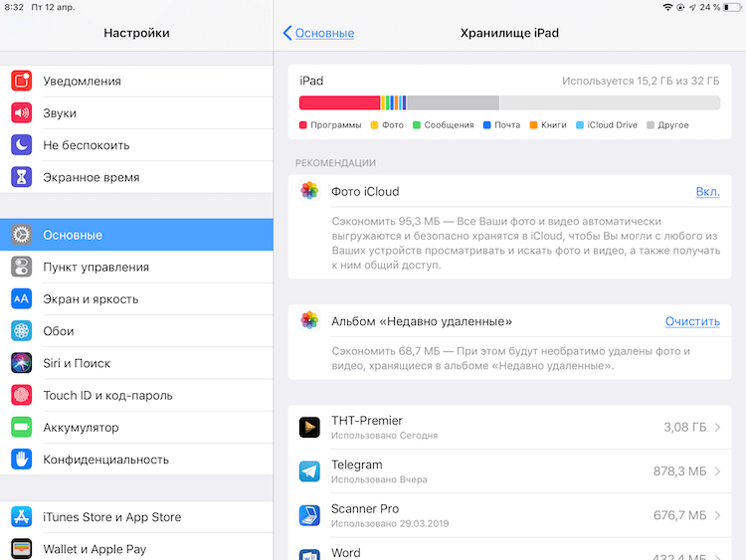Expand Scanner Pro storage details chevron
The image size is (746, 560).
coord(717,515)
